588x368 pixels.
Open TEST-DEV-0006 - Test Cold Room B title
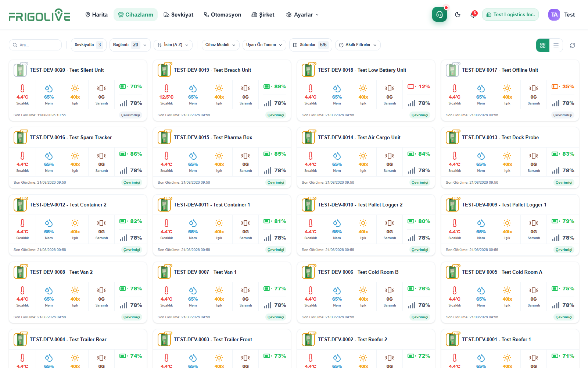[x=358, y=272]
